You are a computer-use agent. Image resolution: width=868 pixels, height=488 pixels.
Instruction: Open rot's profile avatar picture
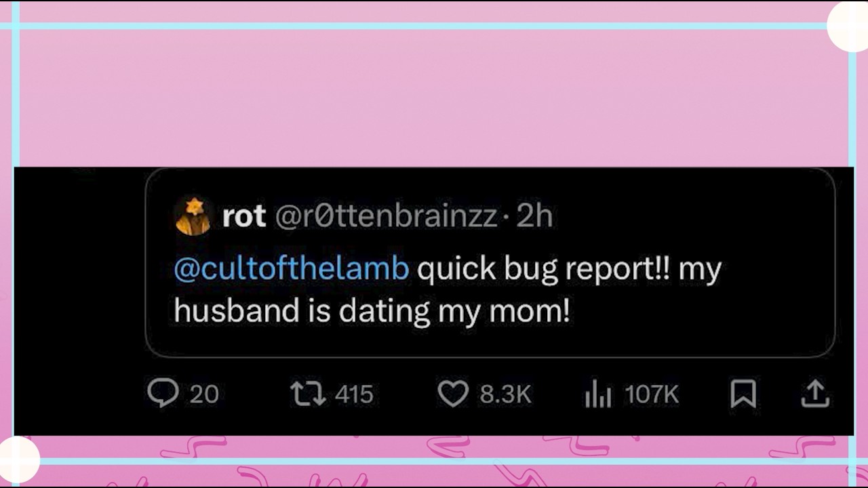coord(193,216)
